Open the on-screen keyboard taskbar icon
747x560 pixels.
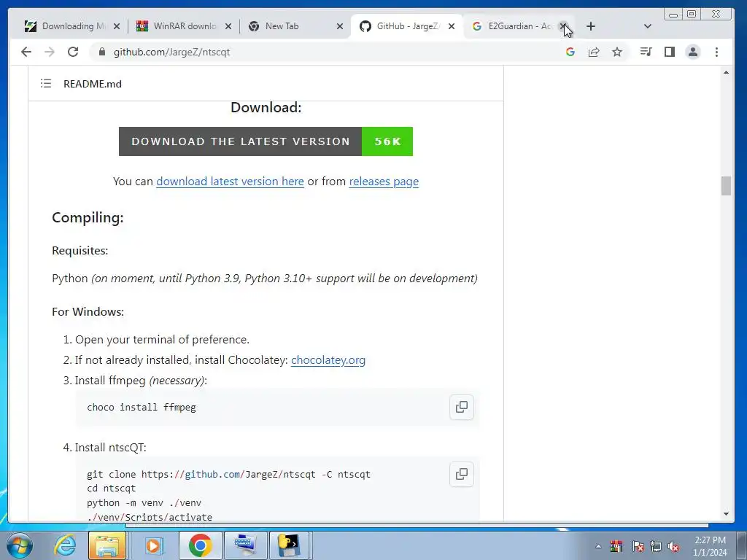click(x=246, y=545)
